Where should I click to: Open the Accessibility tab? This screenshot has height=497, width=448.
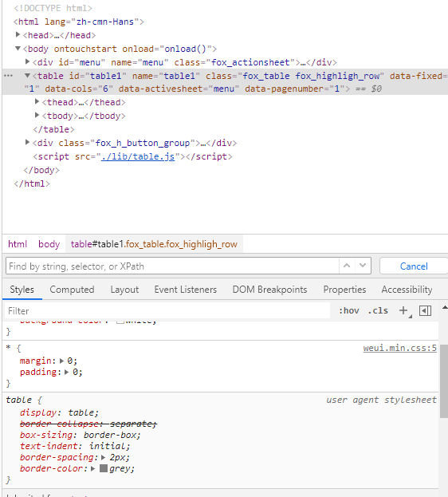point(407,290)
